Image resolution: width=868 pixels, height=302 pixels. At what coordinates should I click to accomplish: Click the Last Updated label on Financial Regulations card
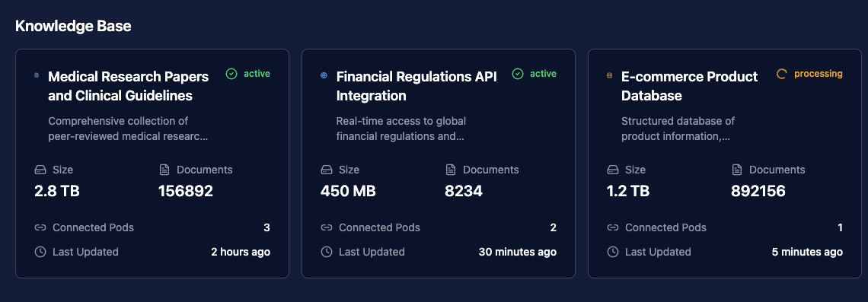(x=372, y=252)
